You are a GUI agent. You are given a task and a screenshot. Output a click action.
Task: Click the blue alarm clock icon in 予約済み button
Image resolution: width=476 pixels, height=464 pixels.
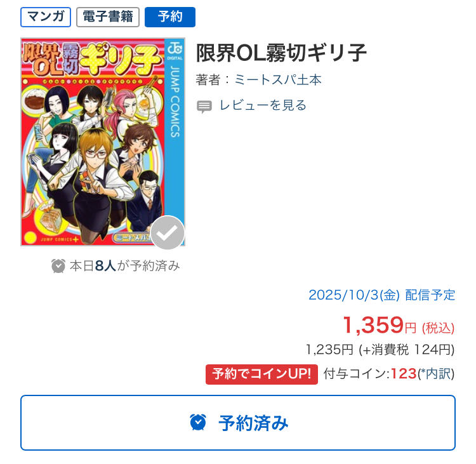[x=198, y=422]
